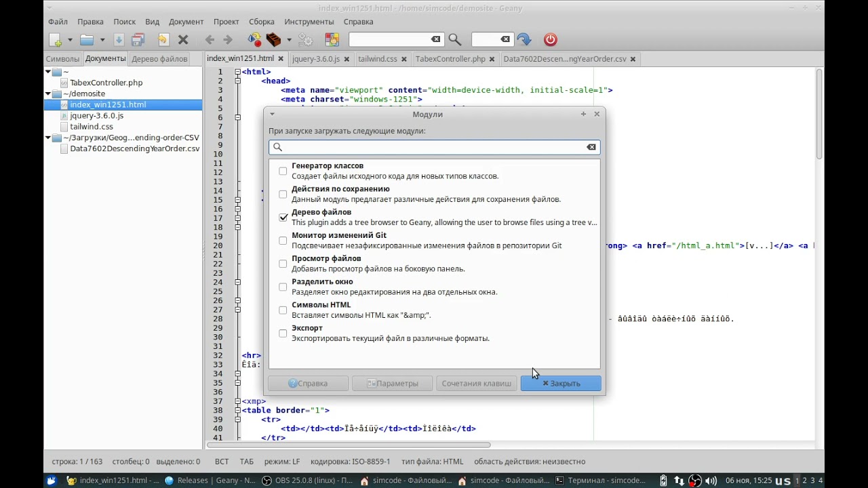Screen dimensions: 868x488
Task: Click the Close file X icon
Action: 183,40
